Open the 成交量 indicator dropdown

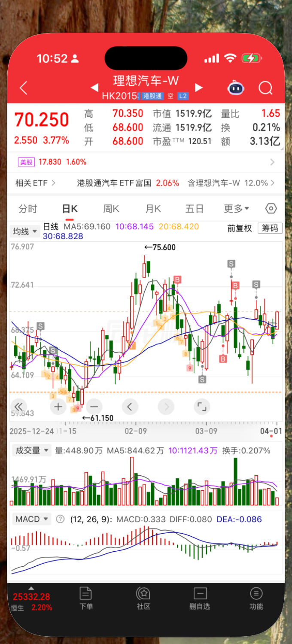tap(31, 450)
